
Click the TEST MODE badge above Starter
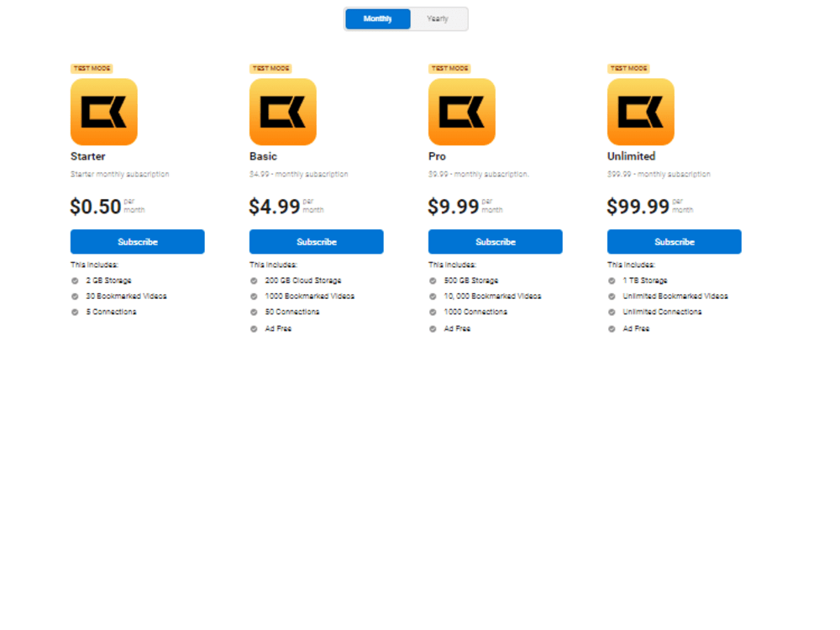tap(92, 69)
